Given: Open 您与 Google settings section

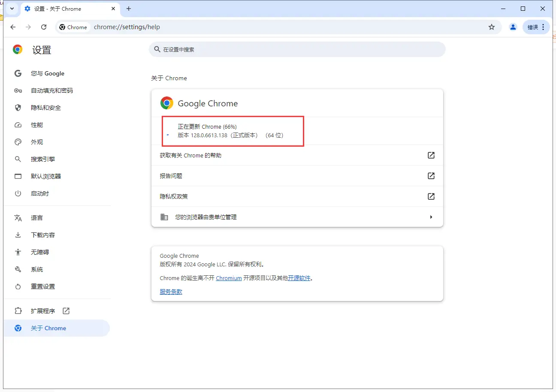Looking at the screenshot, I should pyautogui.click(x=57, y=73).
